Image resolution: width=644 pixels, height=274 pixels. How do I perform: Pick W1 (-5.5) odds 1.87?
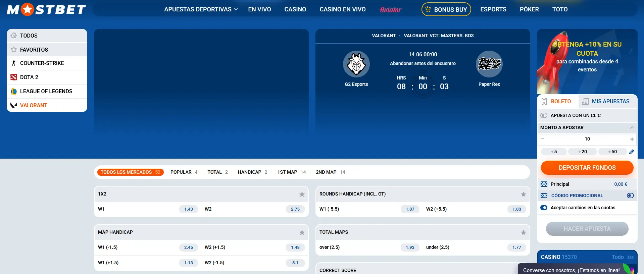click(410, 209)
